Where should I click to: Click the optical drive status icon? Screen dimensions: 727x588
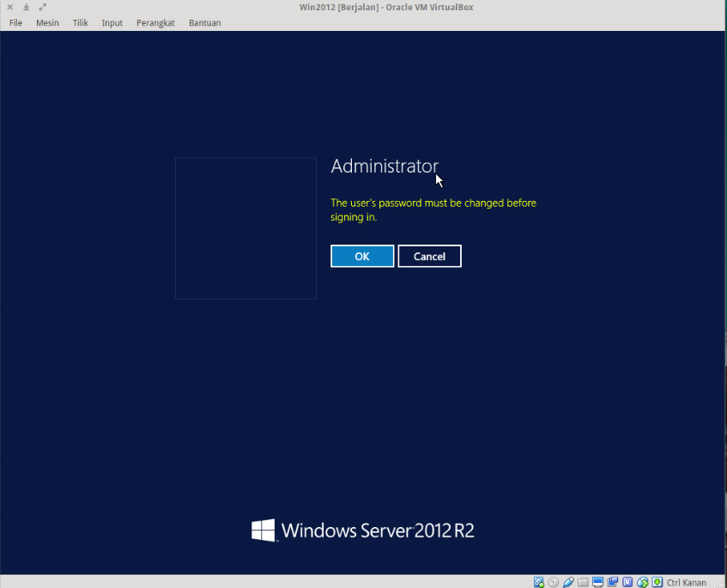[552, 582]
